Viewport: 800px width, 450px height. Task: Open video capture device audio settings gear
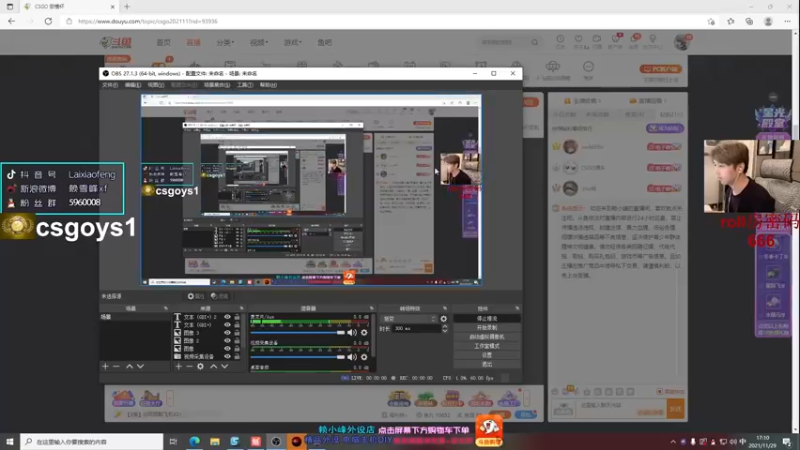pos(364,357)
